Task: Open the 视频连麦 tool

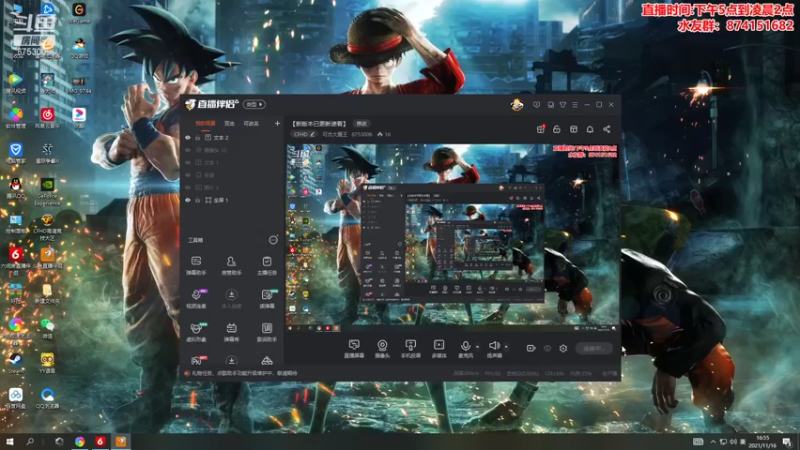Action: pyautogui.click(x=196, y=299)
